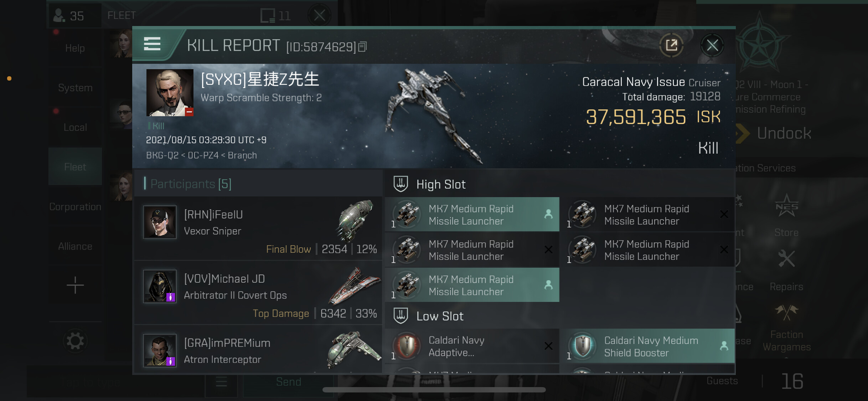Select the Help chat channel

coord(75,48)
